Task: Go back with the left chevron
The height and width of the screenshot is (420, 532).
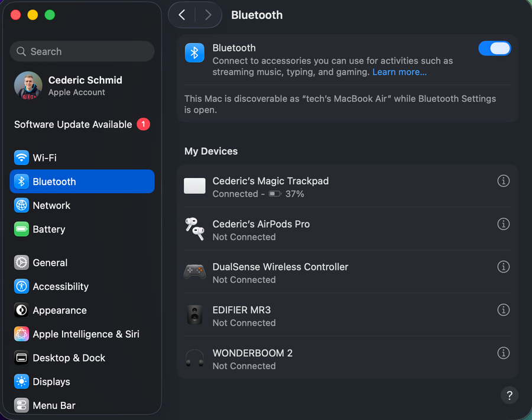Action: (x=182, y=15)
